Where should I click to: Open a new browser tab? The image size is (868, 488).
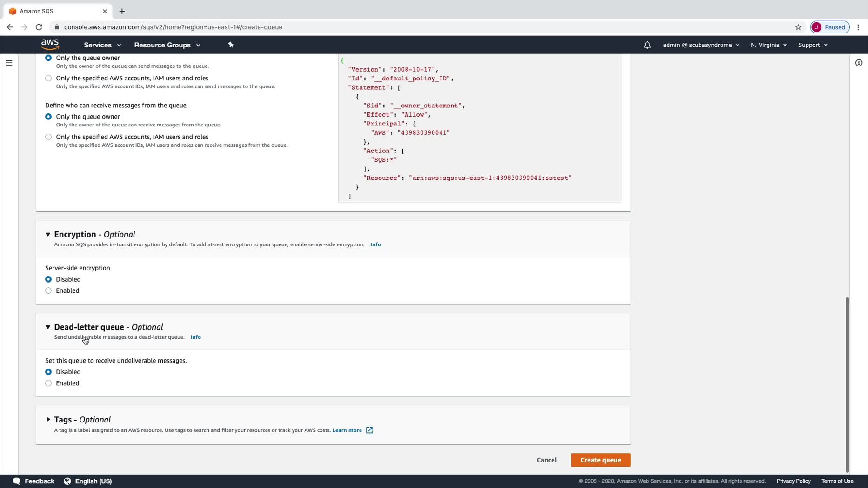point(122,11)
